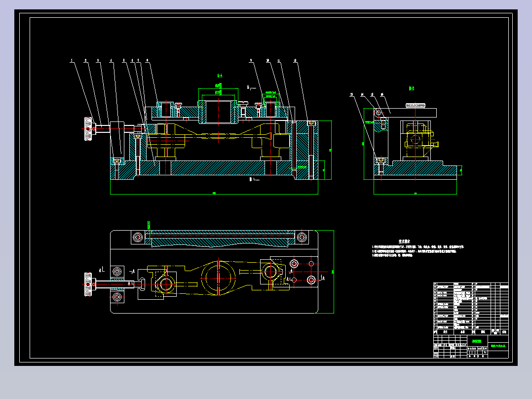Click the green fixture title at title block right
Image resolution: width=532 pixels, height=399 pixels.
(498, 346)
